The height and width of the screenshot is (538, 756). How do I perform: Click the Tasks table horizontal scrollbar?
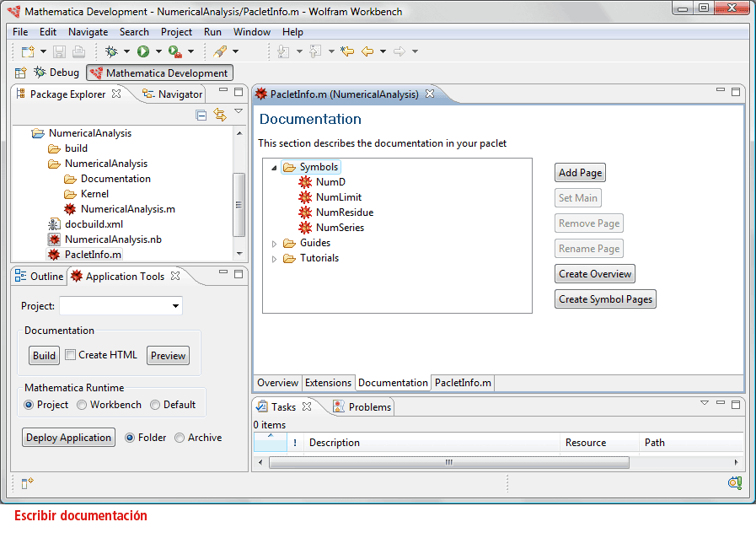coord(448,462)
